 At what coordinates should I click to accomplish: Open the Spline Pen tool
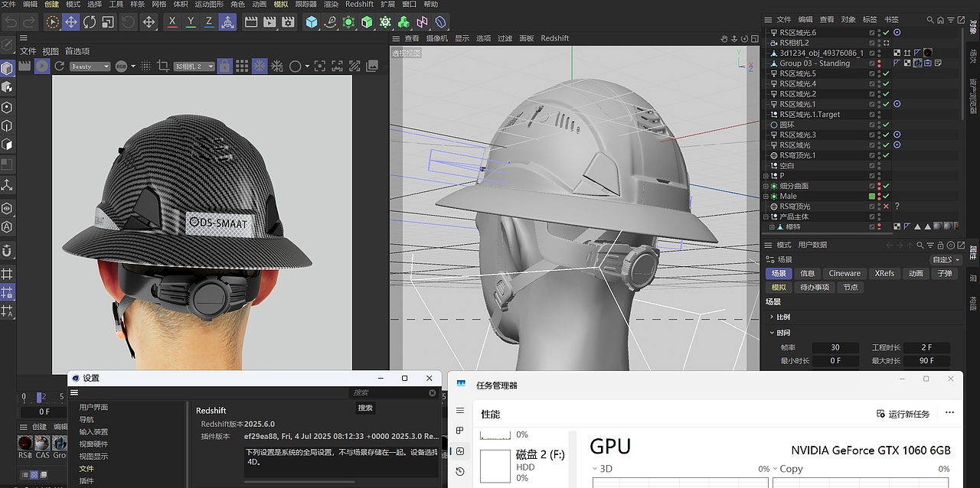point(331,22)
